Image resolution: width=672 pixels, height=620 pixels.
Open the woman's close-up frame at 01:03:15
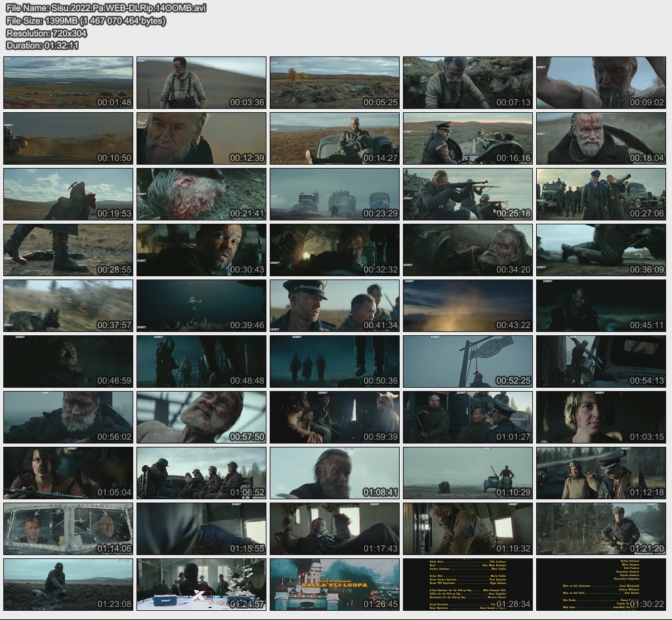point(600,417)
